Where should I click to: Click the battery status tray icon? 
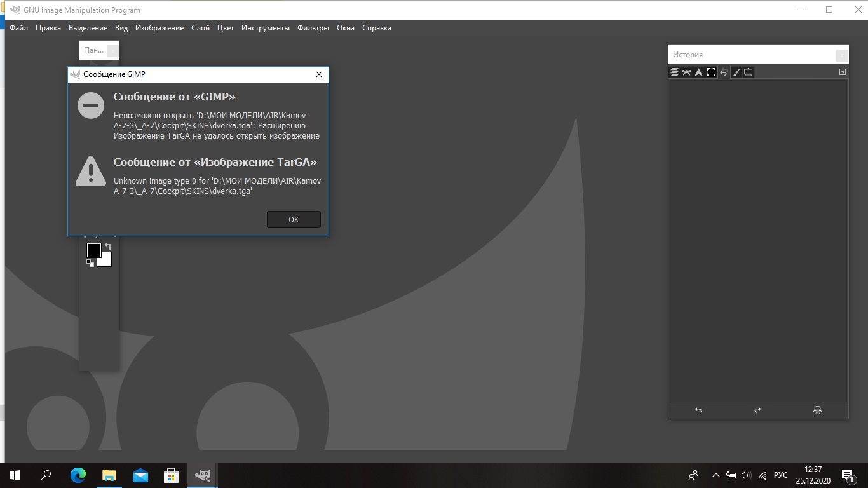731,475
